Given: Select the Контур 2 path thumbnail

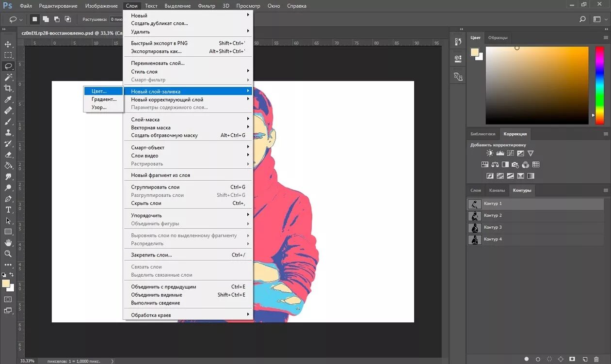Looking at the screenshot, I should [x=475, y=216].
